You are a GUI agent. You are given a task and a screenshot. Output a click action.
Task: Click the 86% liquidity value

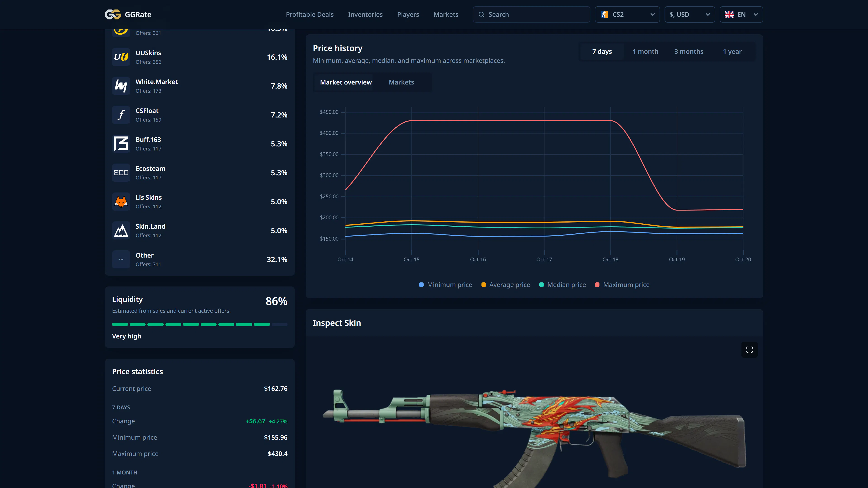(276, 301)
